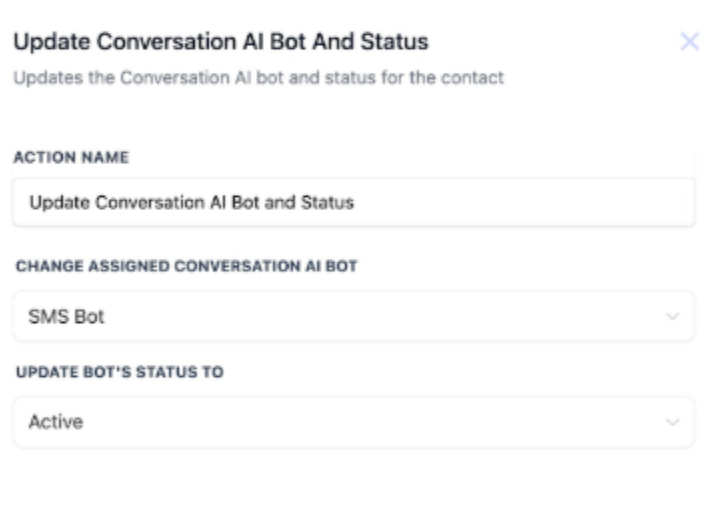
Task: Select the 'Active' status value text
Action: coord(56,422)
